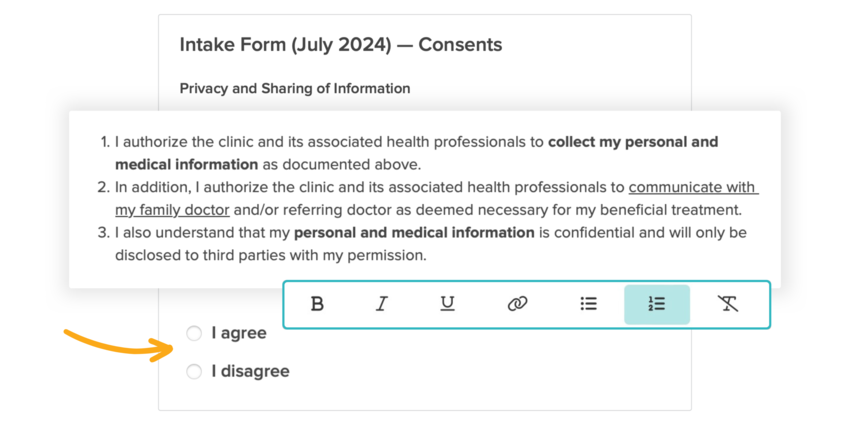Toggle bold formatting in the toolbar

317,304
